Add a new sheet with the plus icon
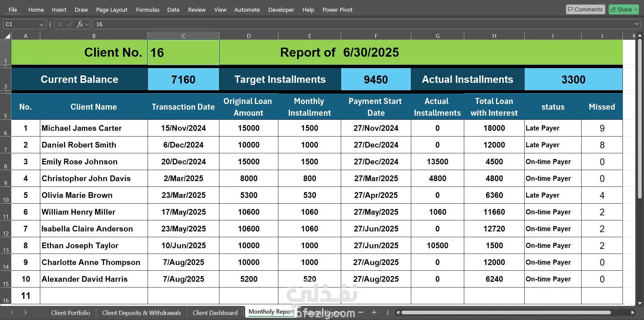The height and width of the screenshot is (320, 644). pos(374,312)
